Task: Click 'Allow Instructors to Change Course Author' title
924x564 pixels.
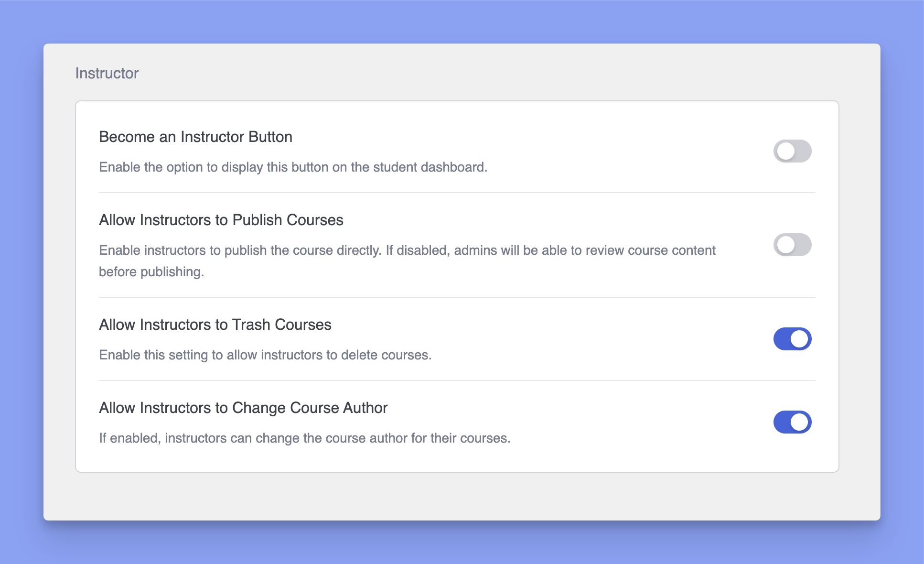Action: (243, 408)
